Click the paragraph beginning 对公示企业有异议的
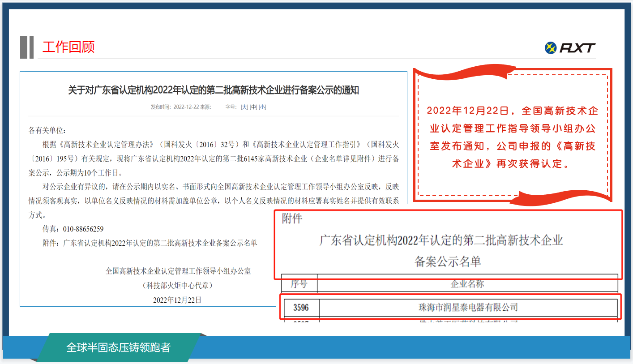This screenshot has width=633, height=364. coord(214,201)
